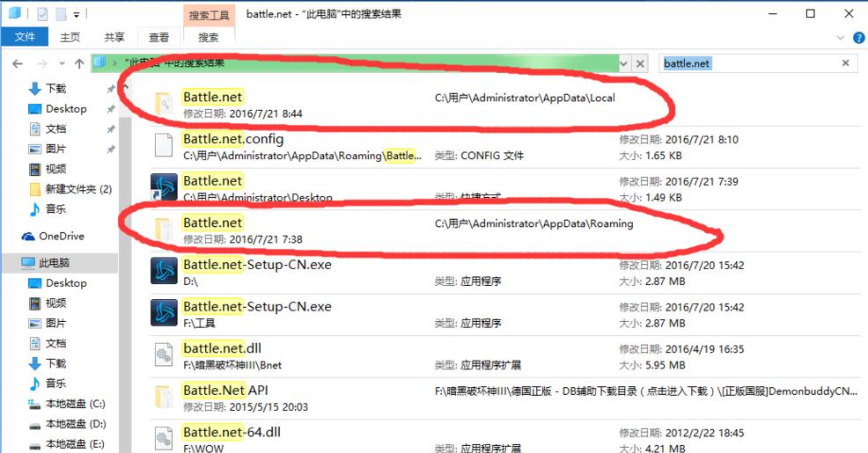Clear the search box text

click(846, 63)
